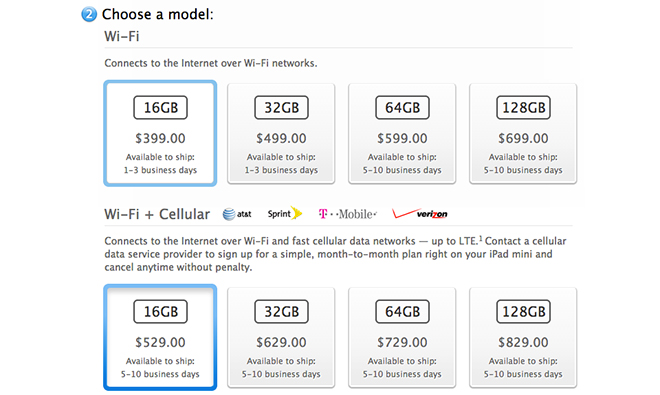The height and width of the screenshot is (395, 660).
Task: Click the 64GB label in Cellular row
Action: 402,312
